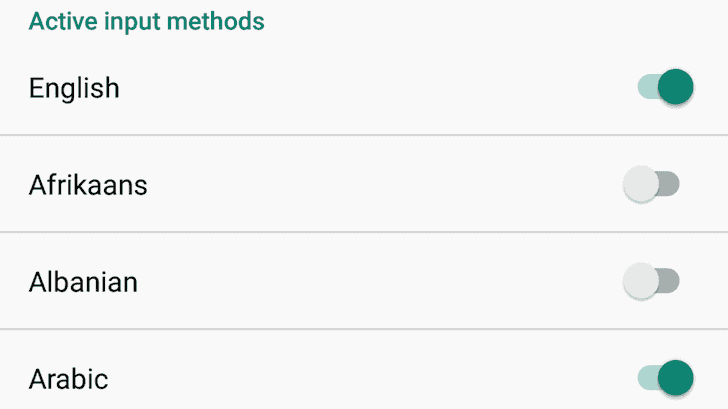Click the light green track of English switch
Screen dimensions: 728x409
coord(646,88)
